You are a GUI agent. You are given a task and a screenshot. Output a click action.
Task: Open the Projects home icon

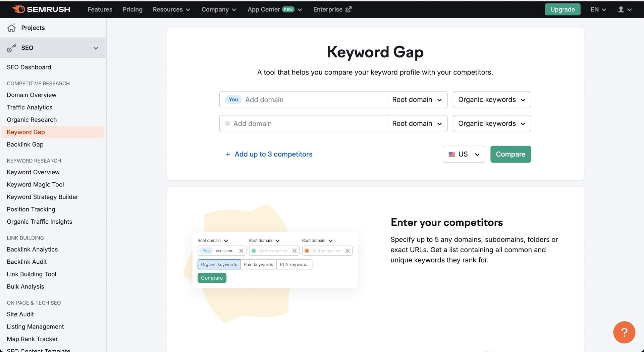tap(11, 28)
